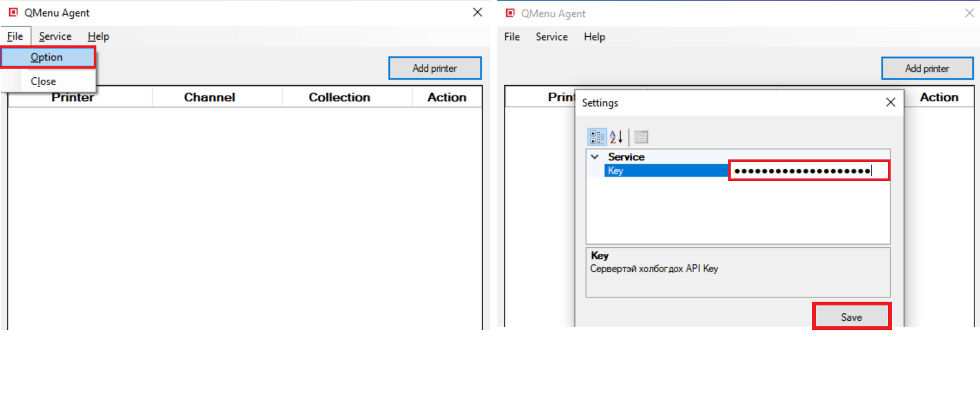980x398 pixels.
Task: Choose Close from the open File menu
Action: 43,81
